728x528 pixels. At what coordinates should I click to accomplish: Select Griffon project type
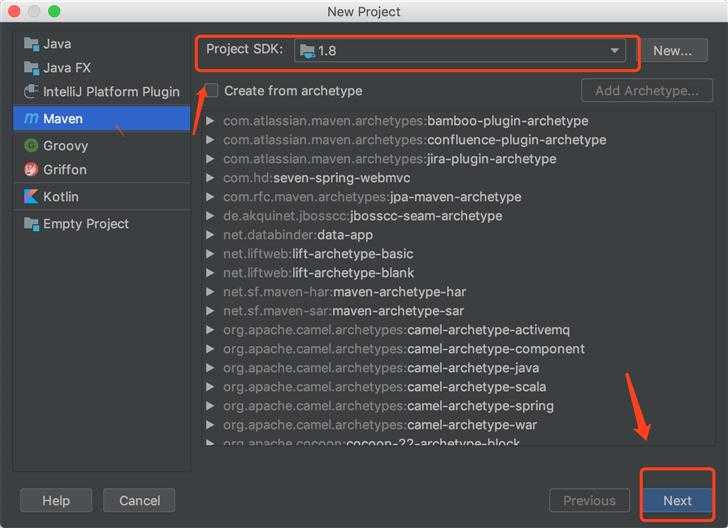102,169
